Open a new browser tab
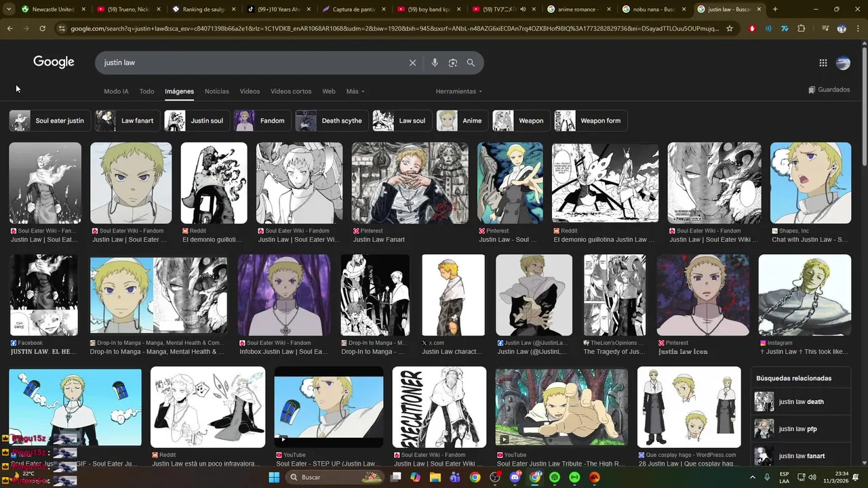The width and height of the screenshot is (868, 488). (x=775, y=9)
